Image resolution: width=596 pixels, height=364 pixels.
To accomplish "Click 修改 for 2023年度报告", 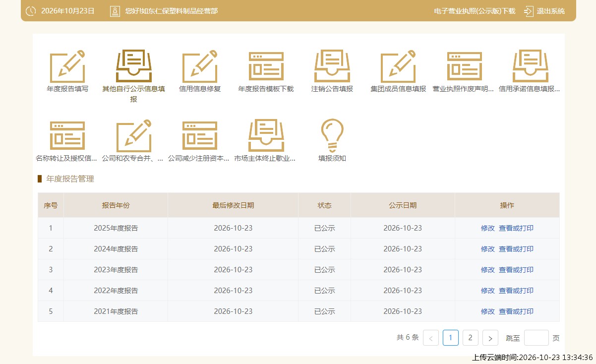I will pos(488,270).
